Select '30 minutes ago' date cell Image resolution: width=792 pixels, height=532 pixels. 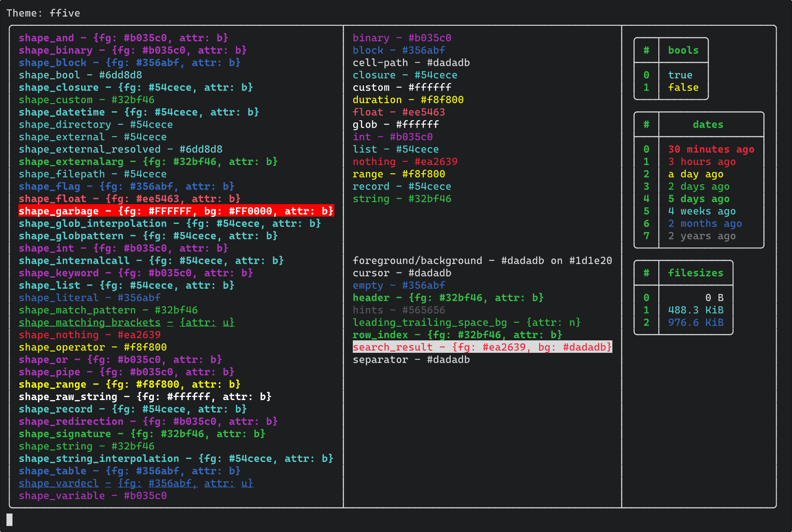711,149
